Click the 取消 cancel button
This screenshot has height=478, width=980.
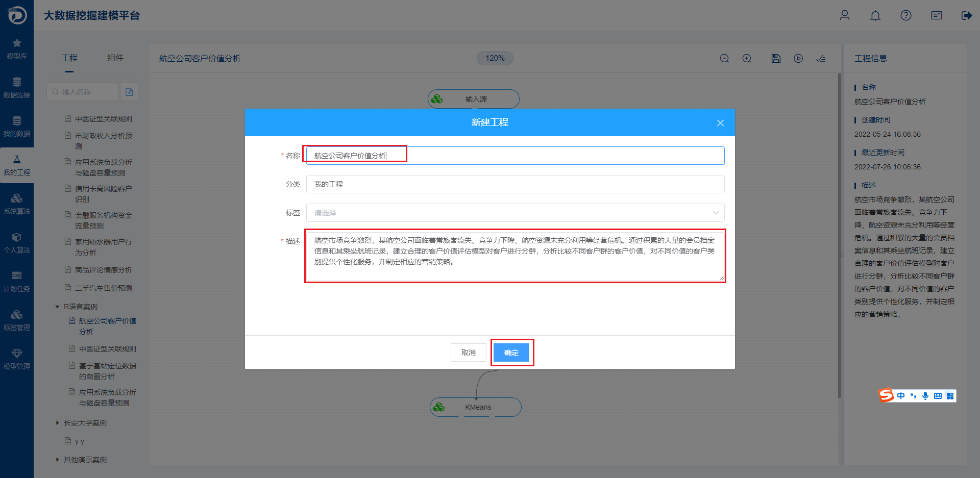point(469,353)
